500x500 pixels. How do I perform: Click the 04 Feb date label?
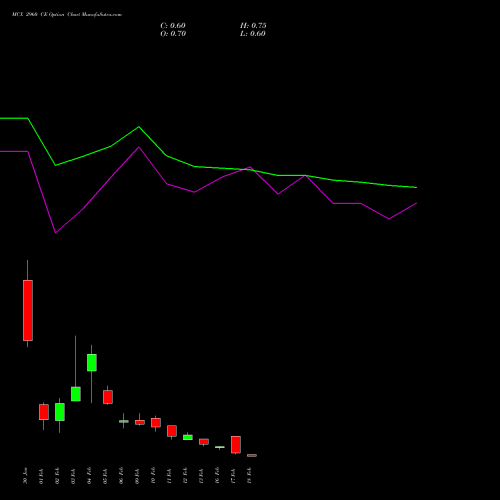coord(89,476)
